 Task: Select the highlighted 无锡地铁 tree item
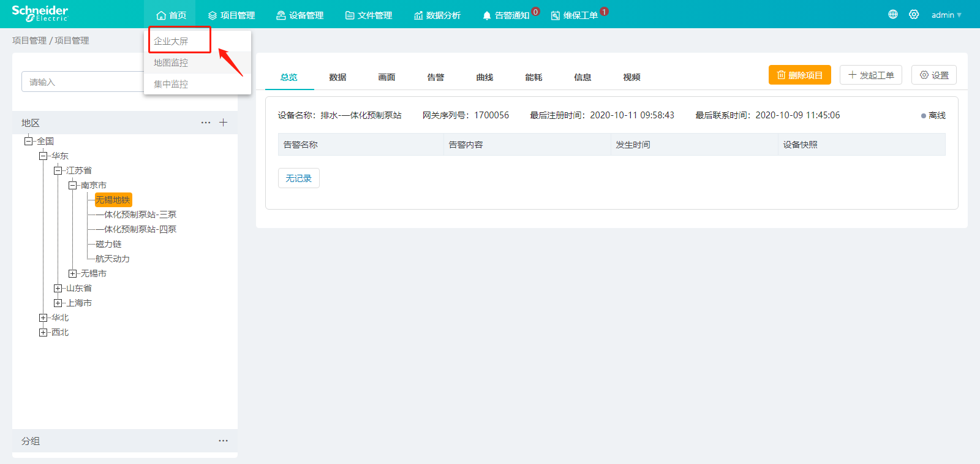click(x=113, y=200)
